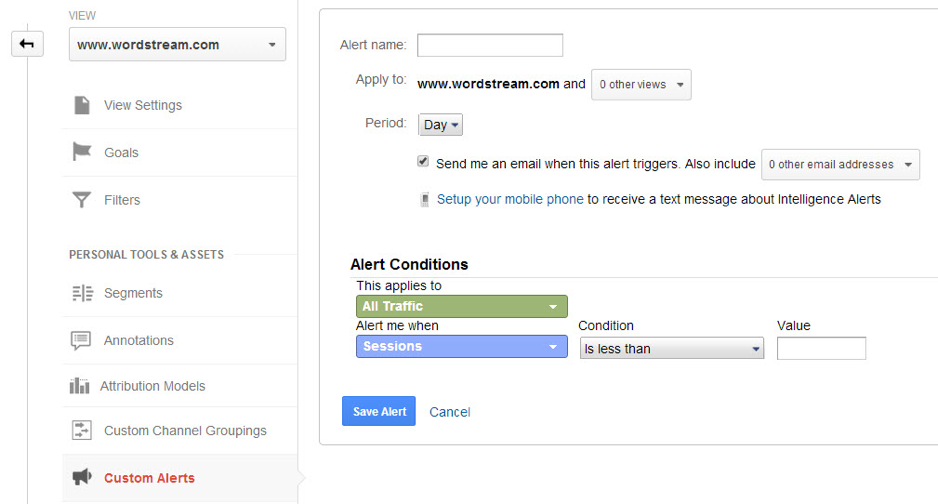Open the www.wordstream.com view dropdown
The height and width of the screenshot is (504, 938).
point(177,44)
